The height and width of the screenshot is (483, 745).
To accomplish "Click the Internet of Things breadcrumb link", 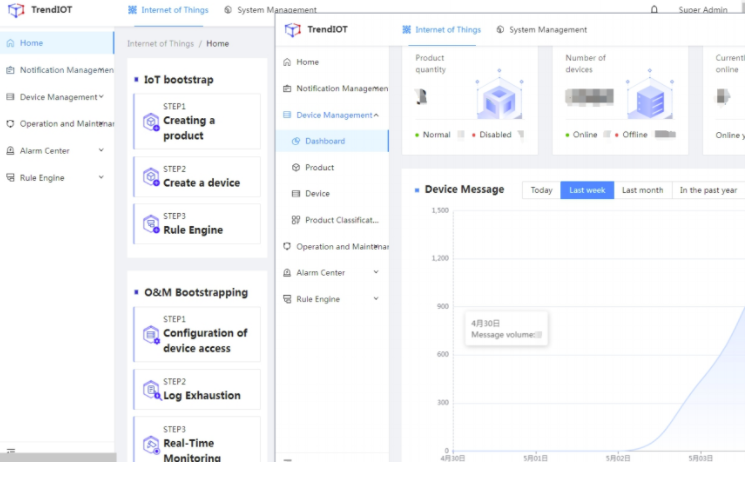I will tap(160, 44).
